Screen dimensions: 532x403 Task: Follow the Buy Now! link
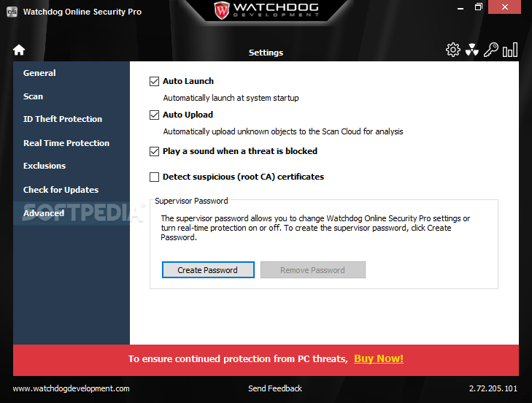coord(379,359)
